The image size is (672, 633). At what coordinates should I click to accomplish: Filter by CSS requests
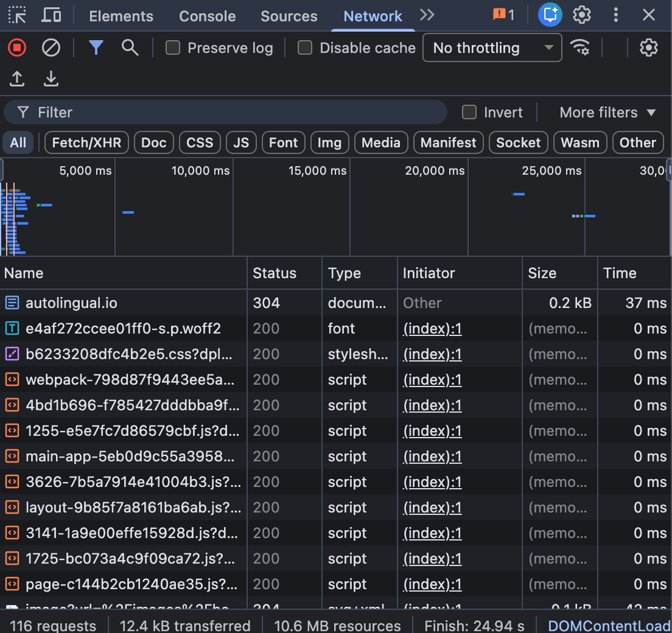[200, 142]
